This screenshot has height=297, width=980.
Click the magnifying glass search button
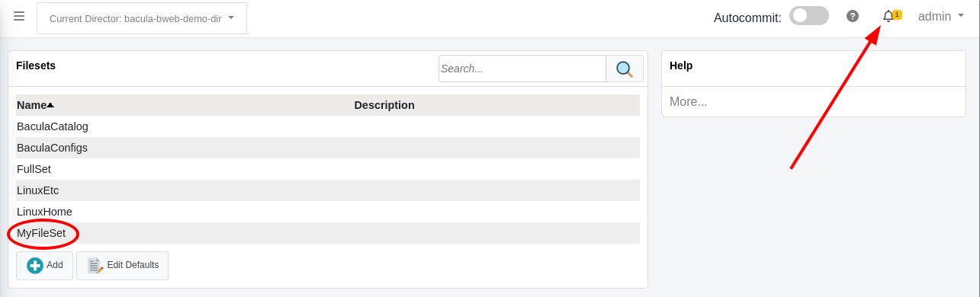pos(625,69)
